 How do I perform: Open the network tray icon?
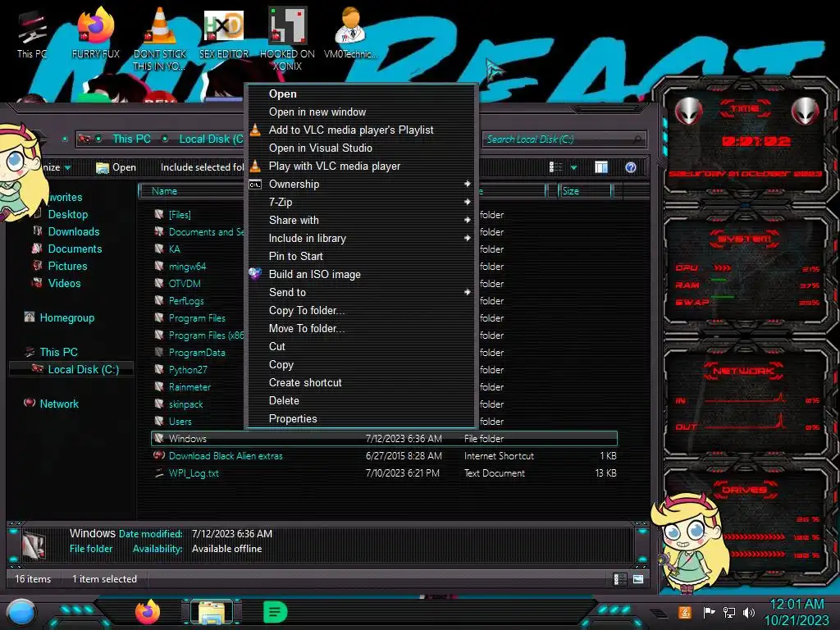728,612
